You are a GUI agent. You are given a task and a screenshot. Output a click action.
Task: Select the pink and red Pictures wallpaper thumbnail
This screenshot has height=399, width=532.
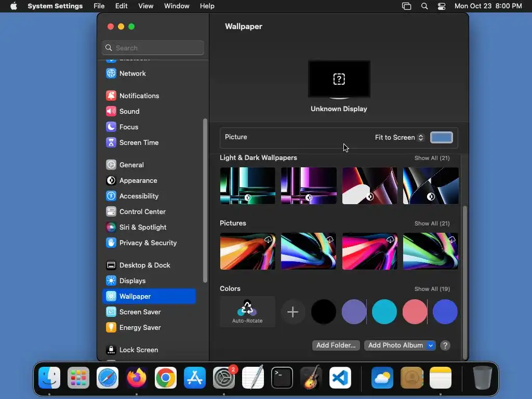[370, 251]
